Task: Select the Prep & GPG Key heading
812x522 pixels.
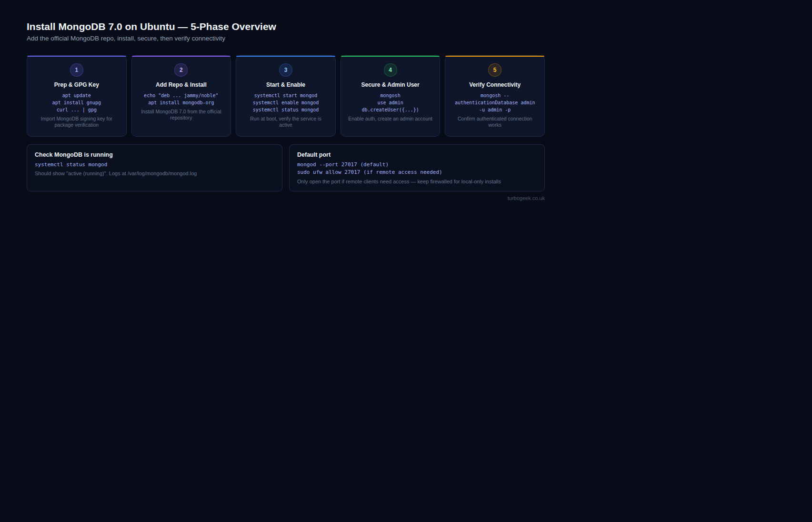Action: 77,85
